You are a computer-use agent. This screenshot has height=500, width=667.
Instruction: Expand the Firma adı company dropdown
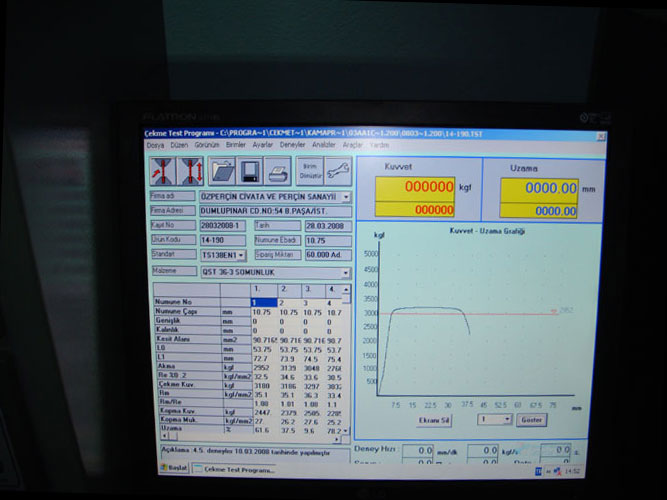346,197
